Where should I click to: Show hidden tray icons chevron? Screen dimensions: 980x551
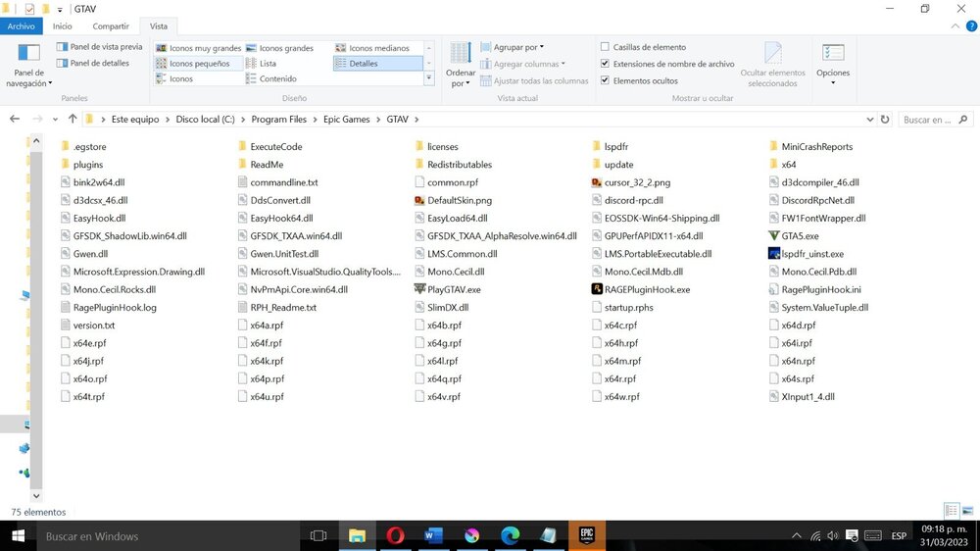pyautogui.click(x=796, y=536)
